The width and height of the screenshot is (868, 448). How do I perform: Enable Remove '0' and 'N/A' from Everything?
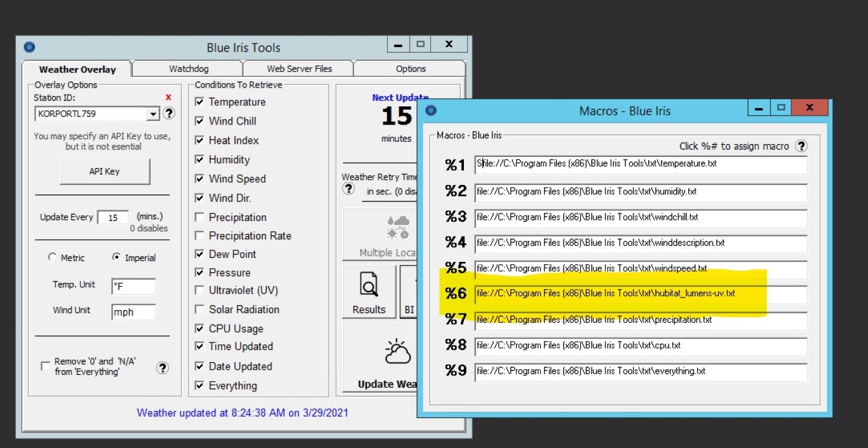pos(45,366)
